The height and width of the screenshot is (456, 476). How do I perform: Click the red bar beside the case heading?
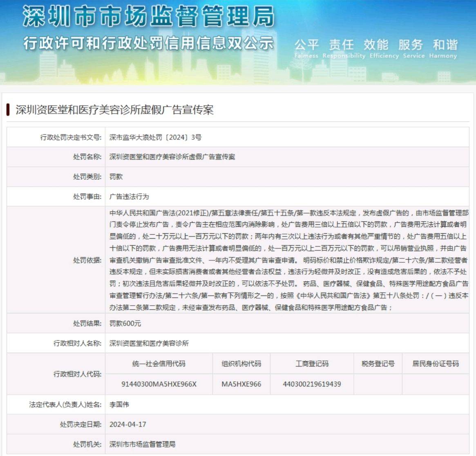8,110
